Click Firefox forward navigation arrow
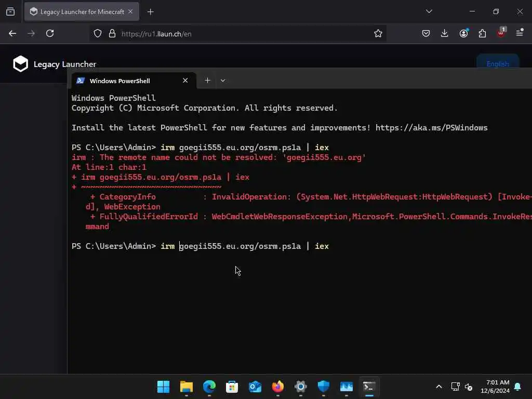This screenshot has height=399, width=532. [x=31, y=33]
